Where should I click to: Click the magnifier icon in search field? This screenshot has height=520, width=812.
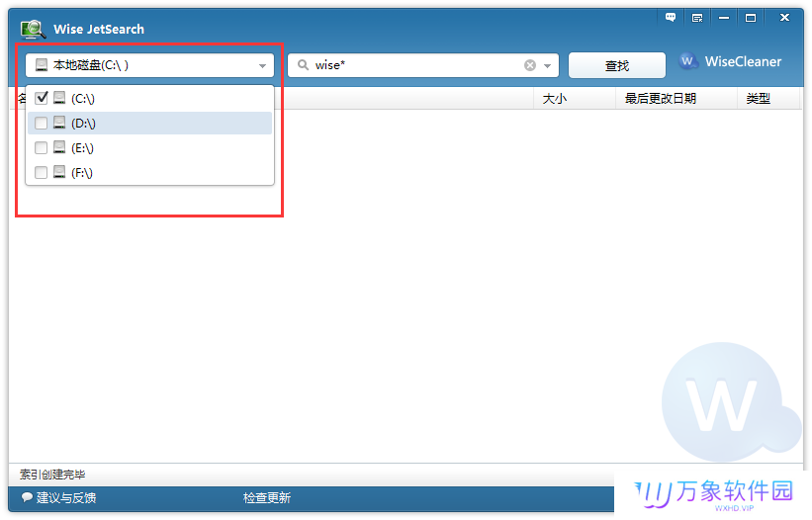coord(303,65)
